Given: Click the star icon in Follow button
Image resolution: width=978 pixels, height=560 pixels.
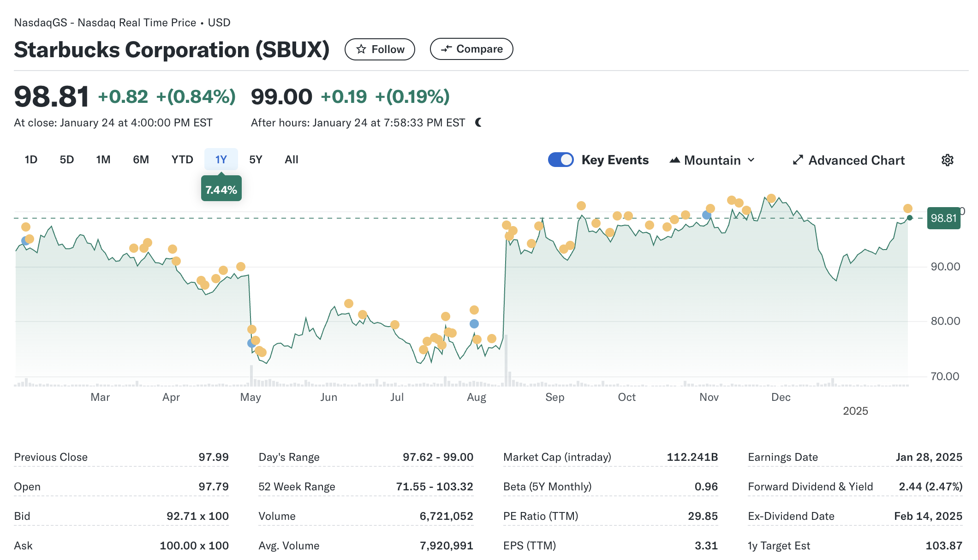Looking at the screenshot, I should pos(361,49).
